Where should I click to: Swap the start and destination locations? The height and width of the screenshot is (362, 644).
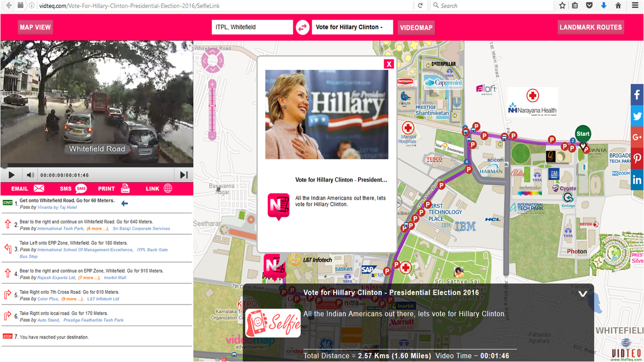click(302, 26)
